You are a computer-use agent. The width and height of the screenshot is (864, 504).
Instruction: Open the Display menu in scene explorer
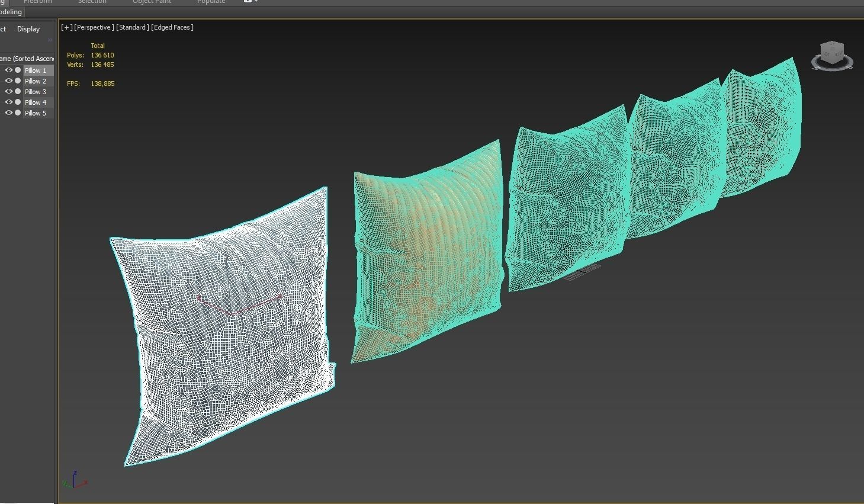click(x=28, y=29)
